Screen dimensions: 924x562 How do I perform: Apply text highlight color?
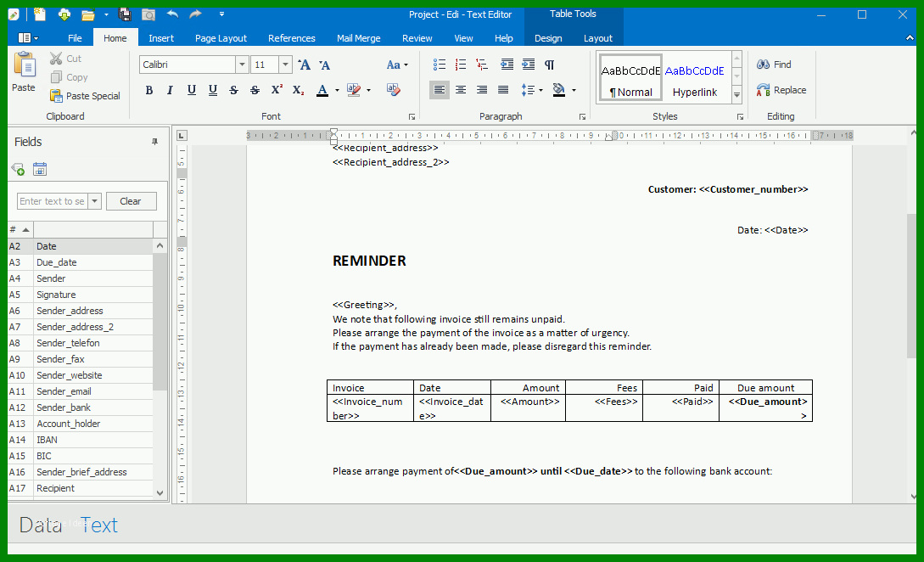(354, 90)
